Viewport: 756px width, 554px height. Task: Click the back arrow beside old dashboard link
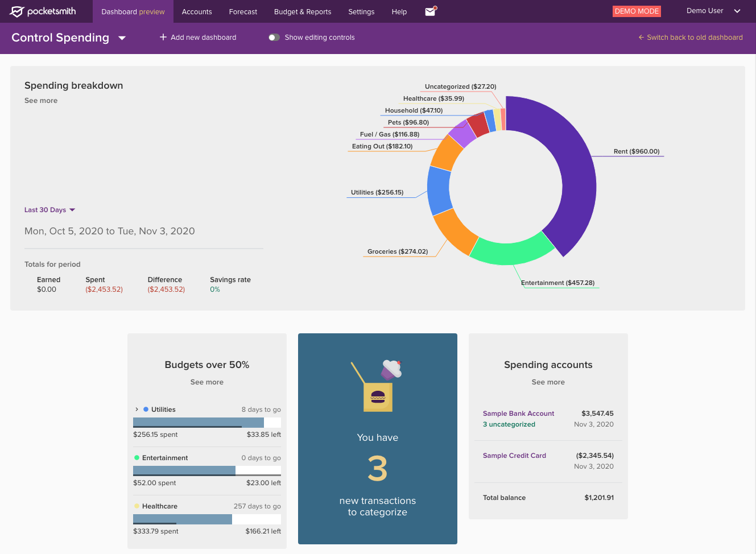click(641, 38)
